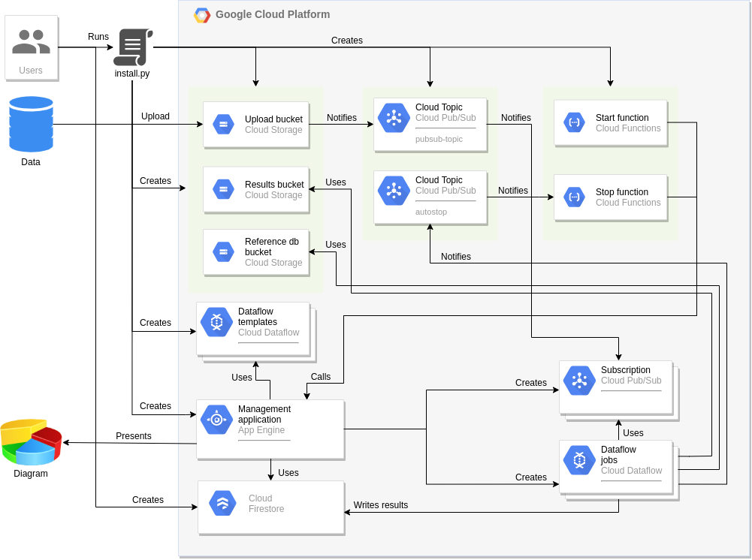The image size is (752, 560).
Task: Click the Stop function Cloud Functions icon
Action: tap(574, 197)
